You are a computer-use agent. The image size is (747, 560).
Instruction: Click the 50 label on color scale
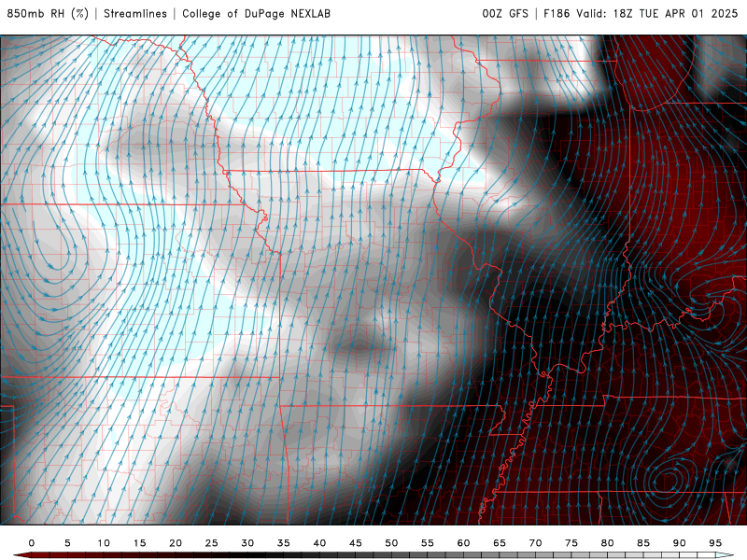click(391, 543)
